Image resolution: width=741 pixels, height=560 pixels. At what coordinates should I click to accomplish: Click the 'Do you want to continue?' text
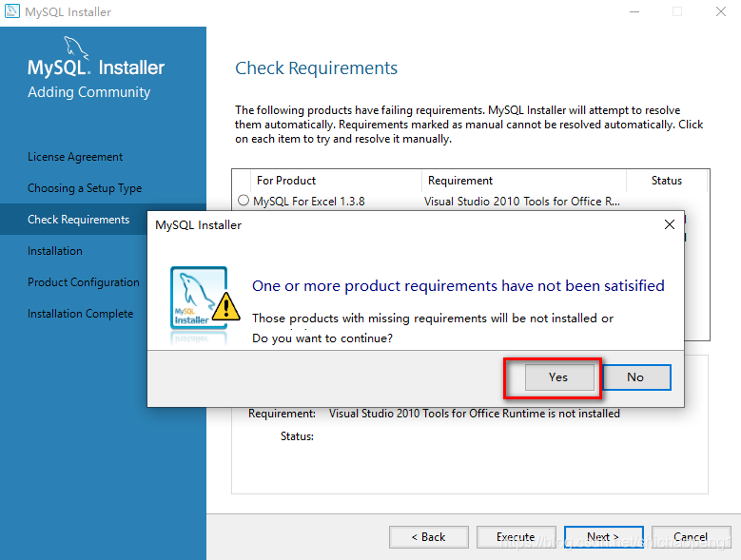[x=322, y=338]
